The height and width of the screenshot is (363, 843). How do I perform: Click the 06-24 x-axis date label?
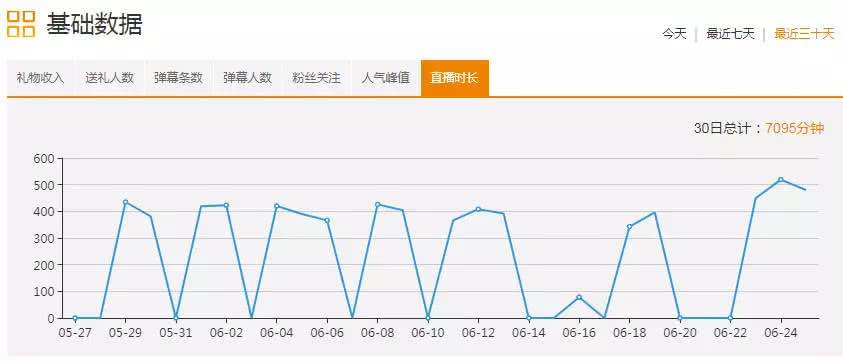click(x=781, y=333)
